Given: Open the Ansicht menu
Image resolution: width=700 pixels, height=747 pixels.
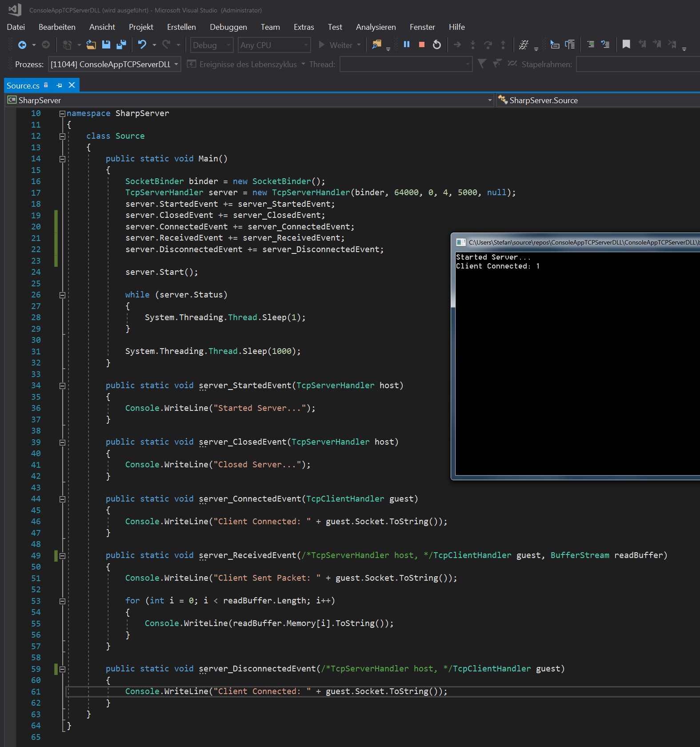Looking at the screenshot, I should 102,27.
